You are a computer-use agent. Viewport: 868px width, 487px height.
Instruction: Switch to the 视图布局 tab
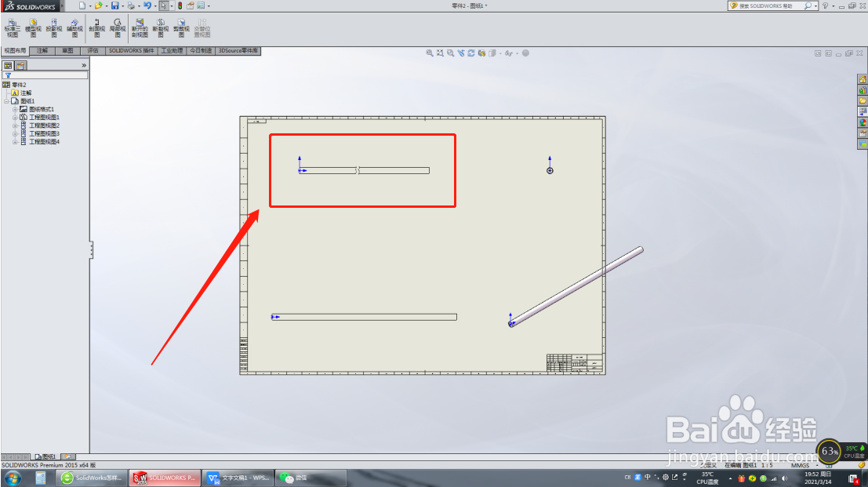[15, 51]
